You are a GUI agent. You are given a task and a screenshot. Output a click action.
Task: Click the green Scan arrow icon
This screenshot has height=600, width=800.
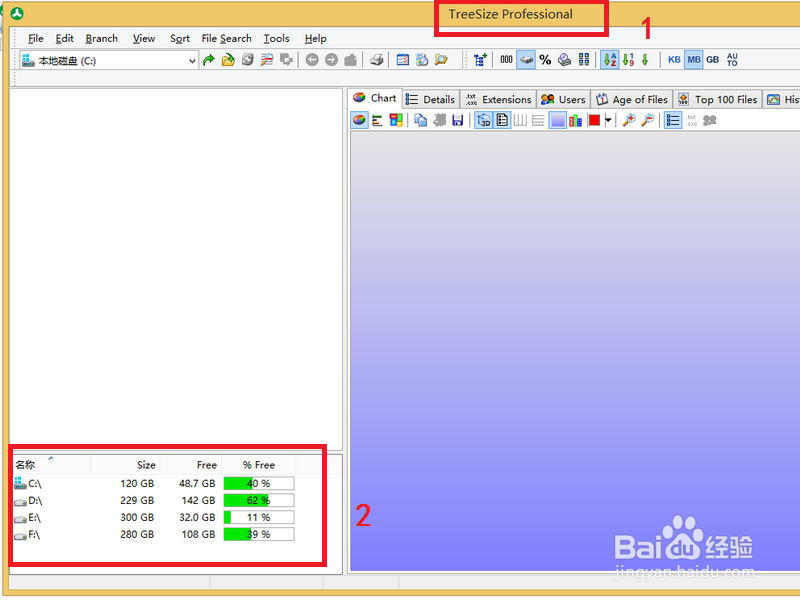coord(208,60)
